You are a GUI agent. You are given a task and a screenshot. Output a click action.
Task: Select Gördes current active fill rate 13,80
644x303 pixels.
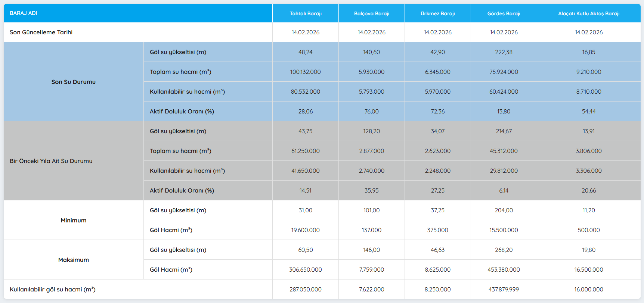tap(504, 111)
